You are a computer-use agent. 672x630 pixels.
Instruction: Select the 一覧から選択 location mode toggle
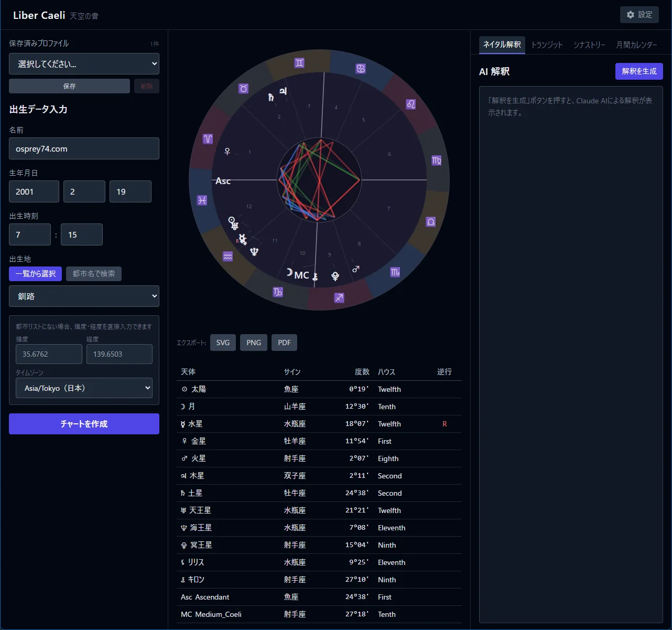point(36,274)
